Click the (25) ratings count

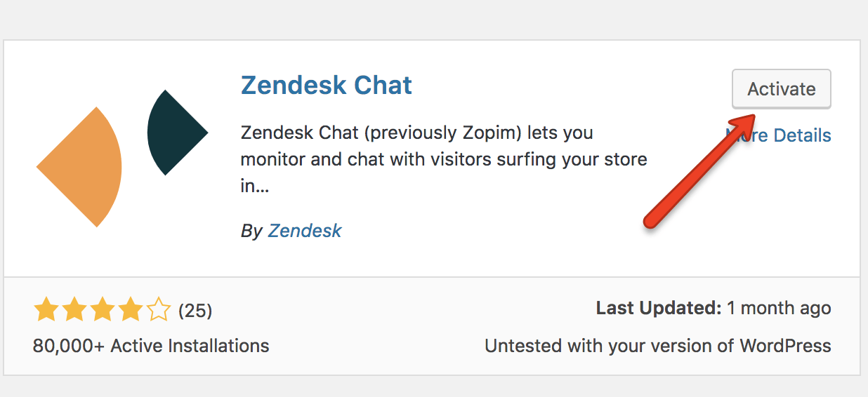(x=195, y=310)
